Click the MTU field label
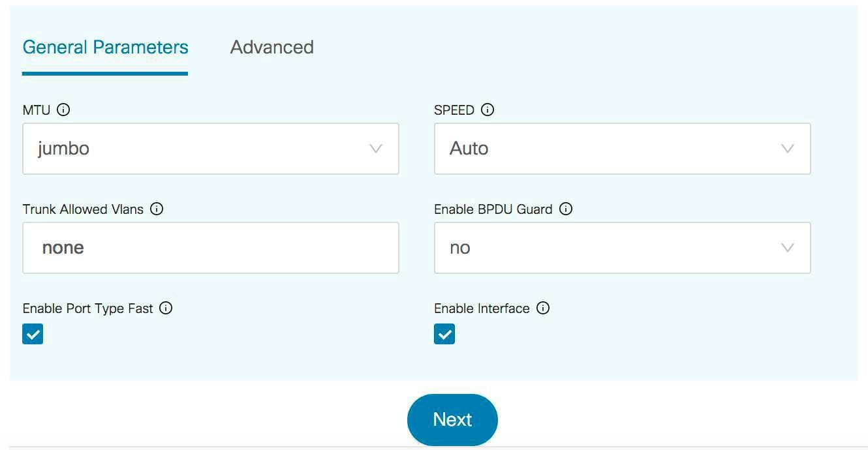The height and width of the screenshot is (450, 868). [x=37, y=110]
